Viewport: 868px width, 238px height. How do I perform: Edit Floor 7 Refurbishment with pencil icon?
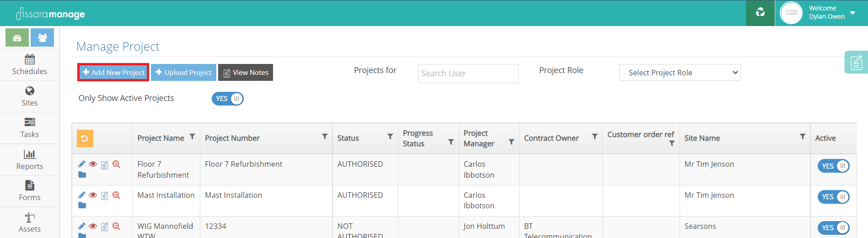pyautogui.click(x=82, y=164)
